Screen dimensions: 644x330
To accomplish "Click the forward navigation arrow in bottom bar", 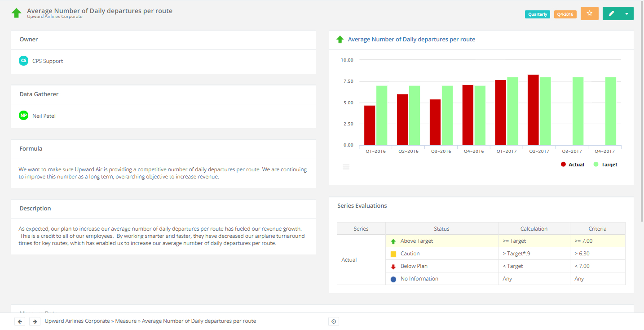I will (35, 321).
